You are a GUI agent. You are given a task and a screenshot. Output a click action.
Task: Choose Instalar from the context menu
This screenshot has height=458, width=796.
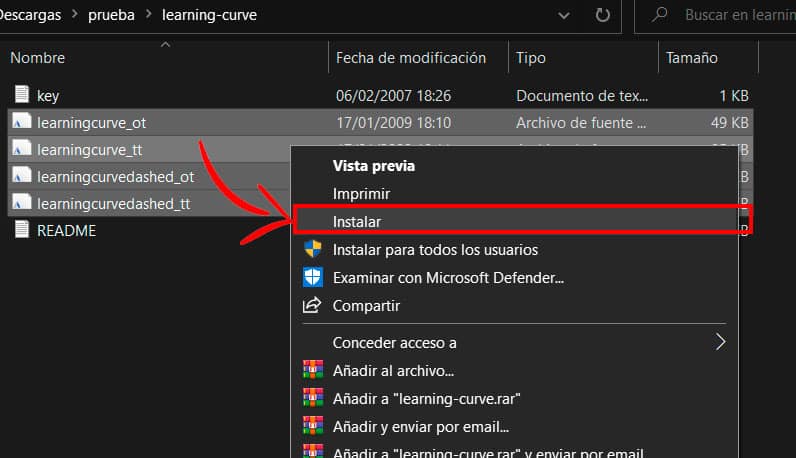point(357,221)
